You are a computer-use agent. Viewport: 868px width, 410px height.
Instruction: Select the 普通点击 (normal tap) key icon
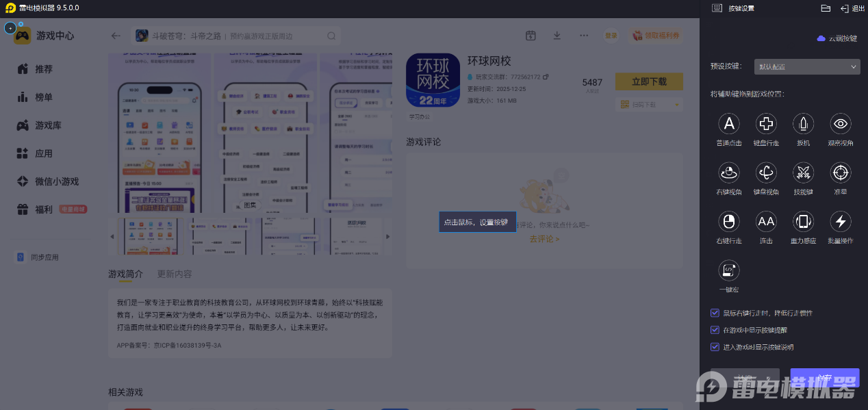click(729, 124)
